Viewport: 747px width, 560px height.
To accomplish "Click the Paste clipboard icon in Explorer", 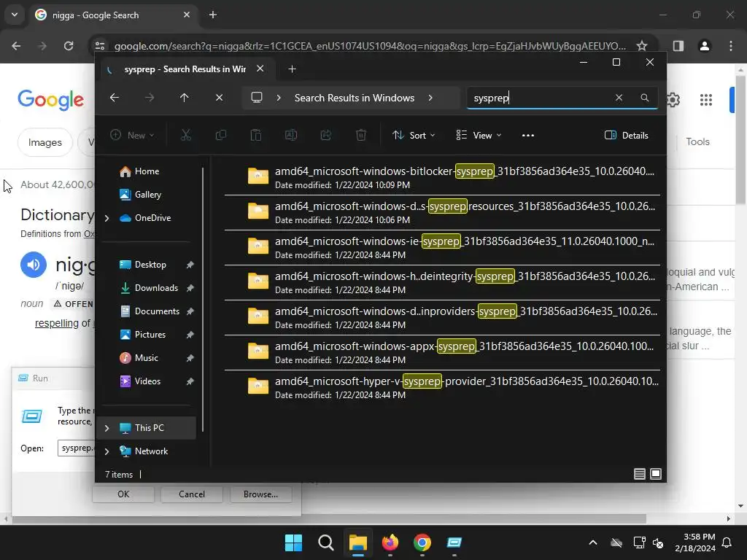I will click(x=256, y=135).
